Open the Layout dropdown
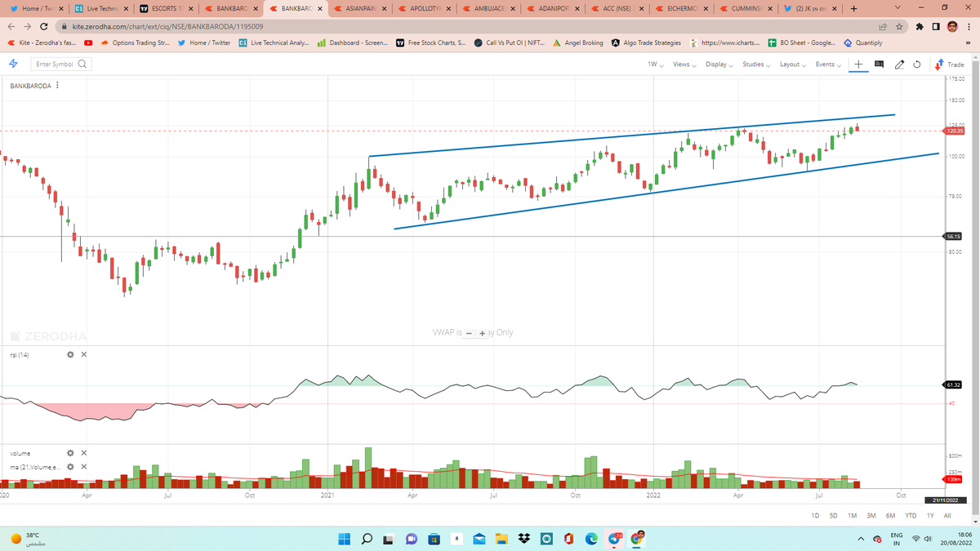Viewport: 980px width, 551px height. click(791, 64)
